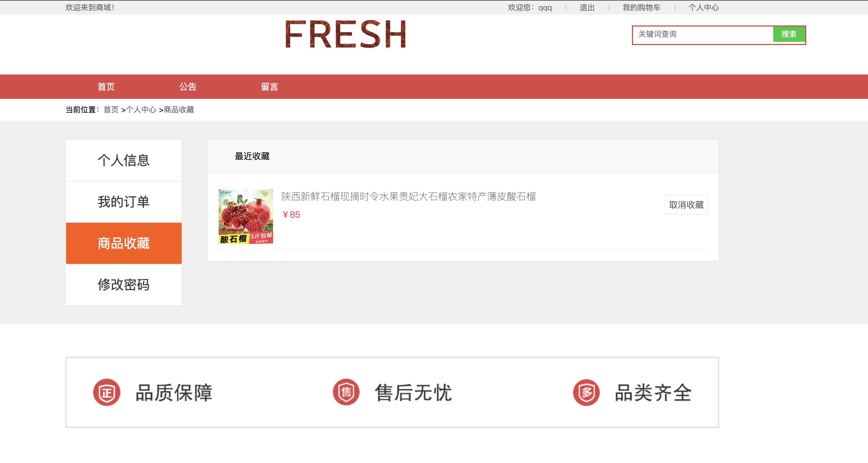This screenshot has height=463, width=868.
Task: Open the 公告 navigation menu item
Action: click(188, 87)
